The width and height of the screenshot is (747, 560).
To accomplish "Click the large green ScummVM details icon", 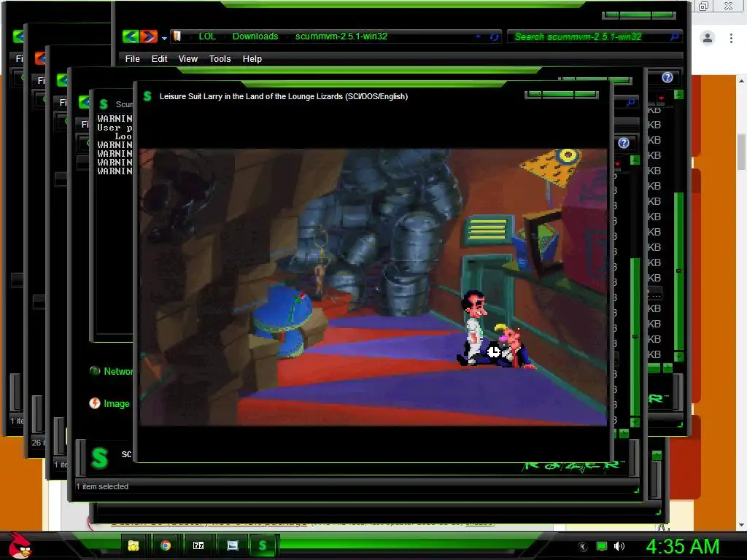I will pyautogui.click(x=99, y=458).
